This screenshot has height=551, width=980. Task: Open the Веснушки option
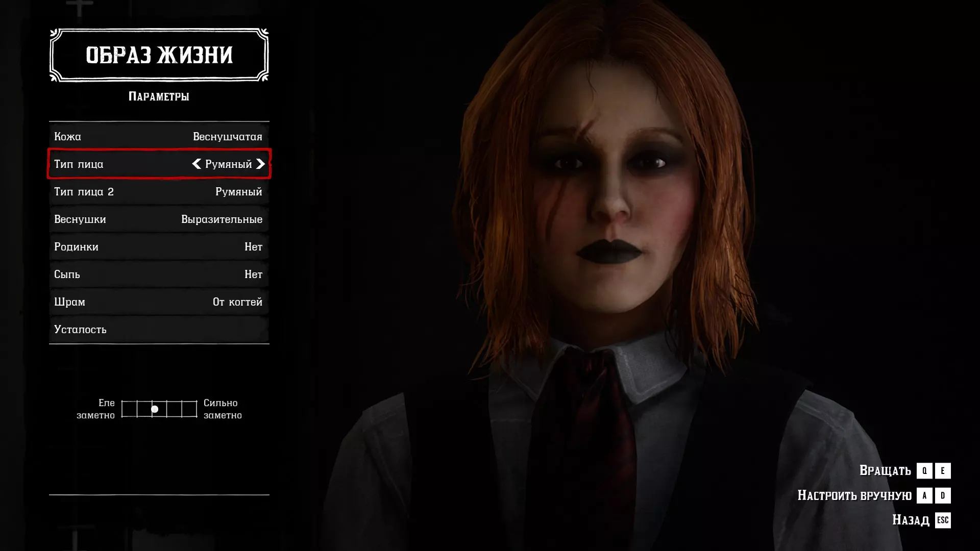click(x=159, y=219)
